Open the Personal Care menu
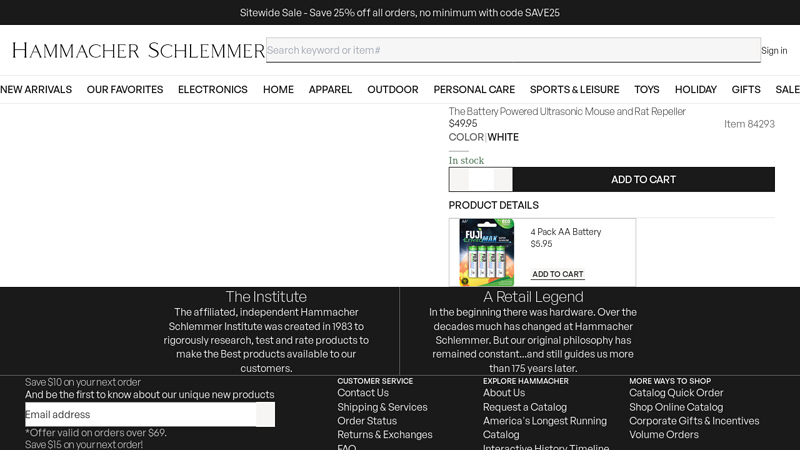800x450 pixels. [474, 89]
